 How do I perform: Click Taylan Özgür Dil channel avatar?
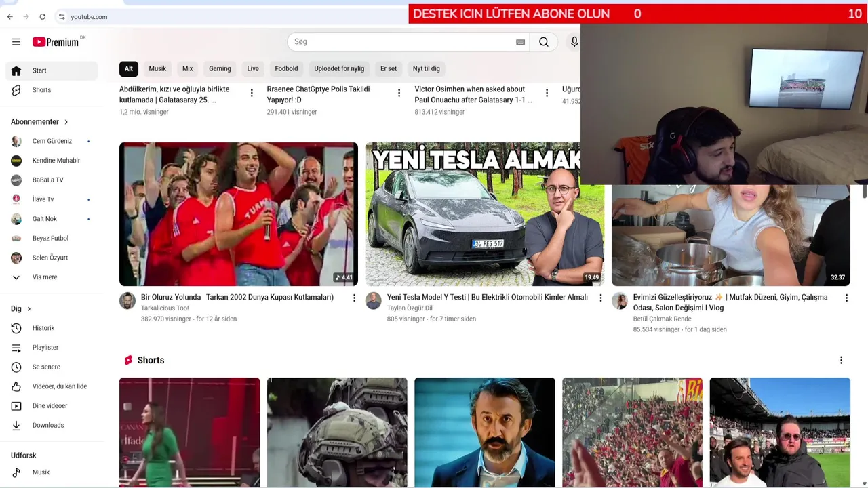(x=374, y=301)
